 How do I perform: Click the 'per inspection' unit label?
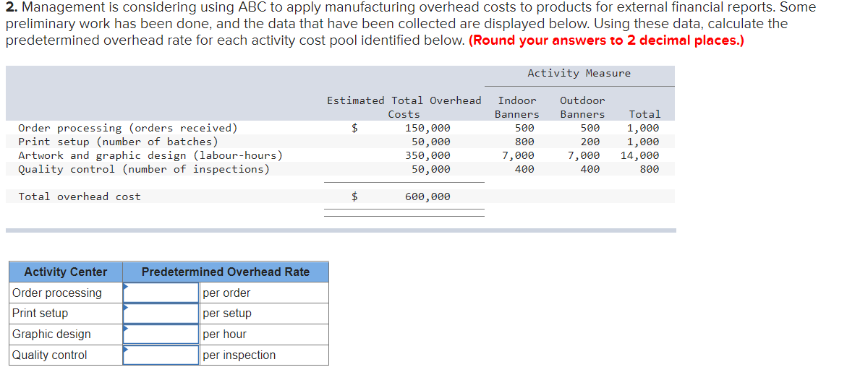click(239, 355)
